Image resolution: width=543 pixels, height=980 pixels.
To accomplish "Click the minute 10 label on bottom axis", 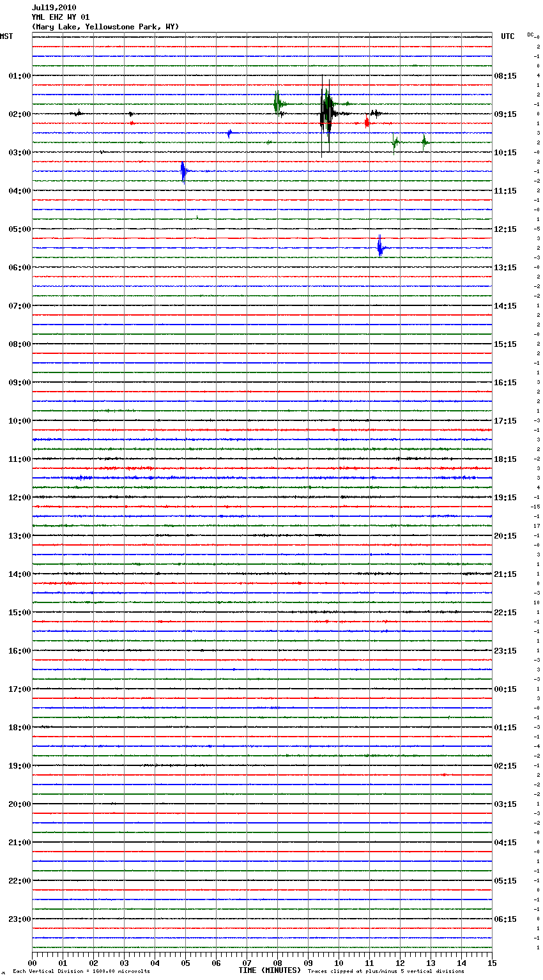I will tap(339, 963).
